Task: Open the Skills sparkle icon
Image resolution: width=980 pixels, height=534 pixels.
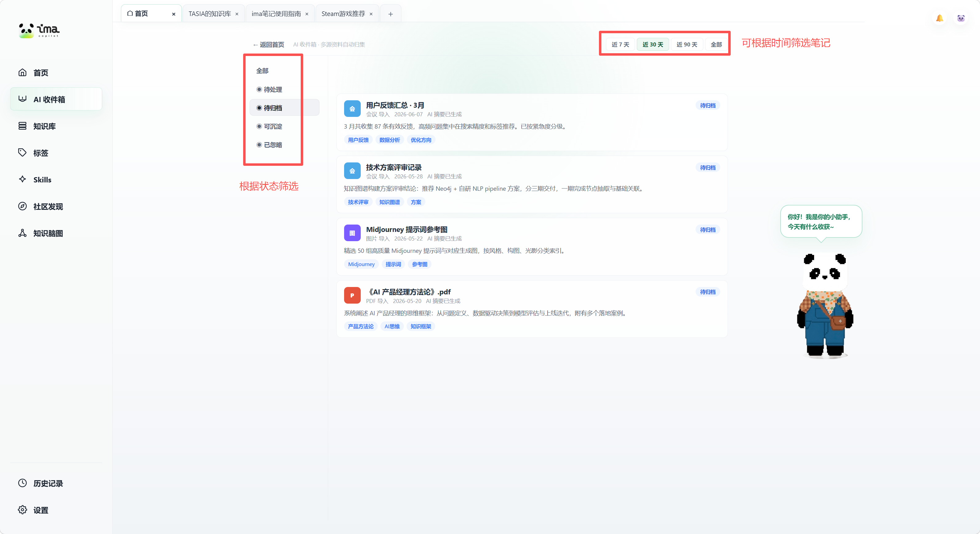Action: pyautogui.click(x=22, y=179)
